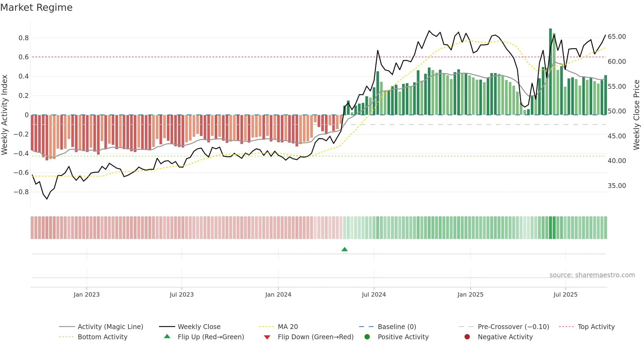Click the Jul 2024 x-axis label

tap(374, 294)
